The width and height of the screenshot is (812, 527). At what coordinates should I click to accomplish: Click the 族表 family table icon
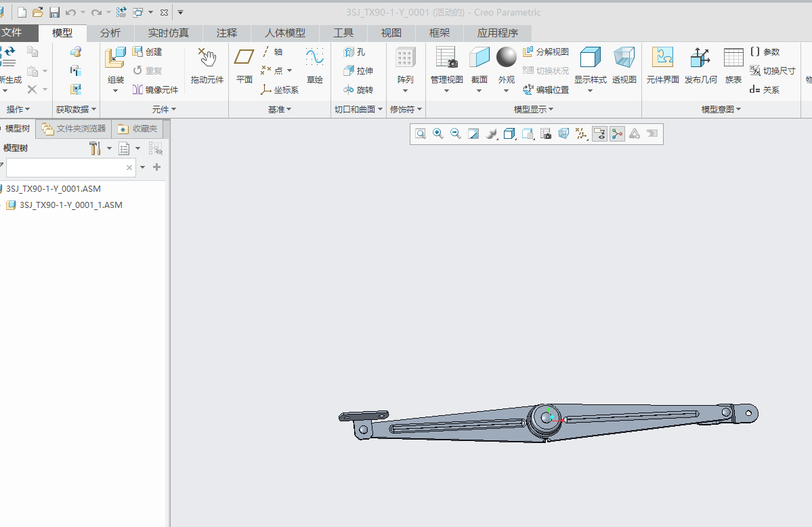point(733,65)
